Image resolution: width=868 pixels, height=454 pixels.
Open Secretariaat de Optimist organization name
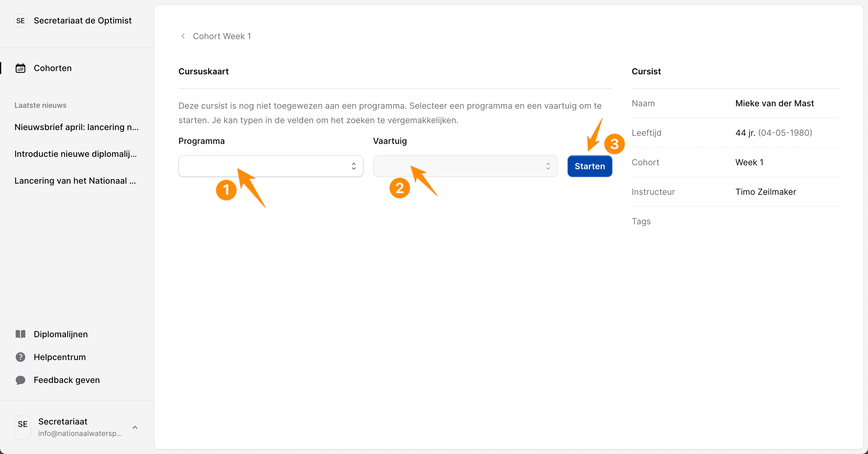(83, 20)
